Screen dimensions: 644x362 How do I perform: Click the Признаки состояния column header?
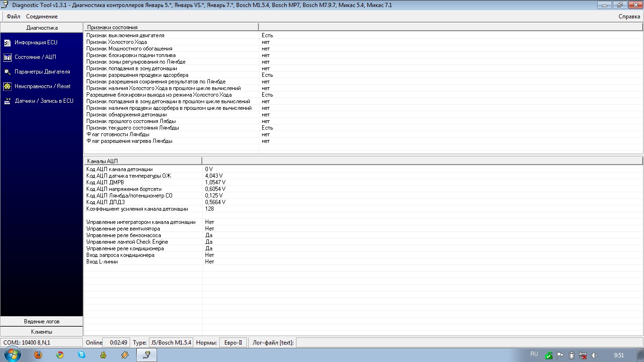coord(171,27)
